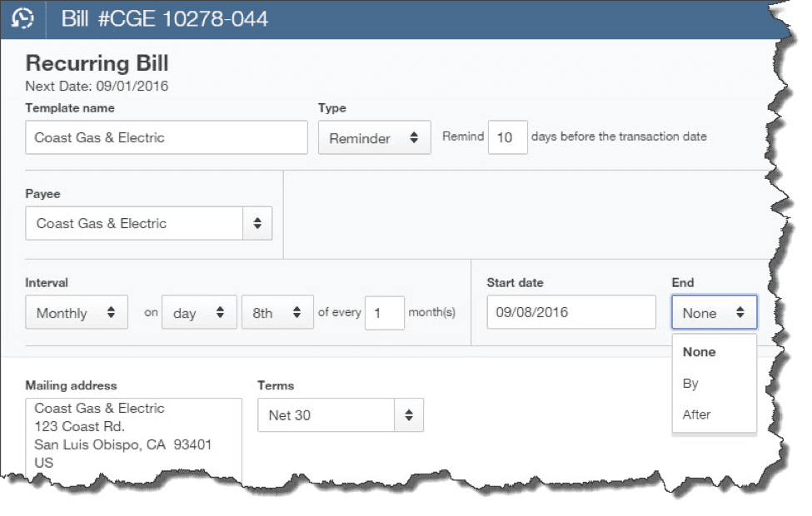Click the arrow icon on the Payee selector

pos(258,223)
